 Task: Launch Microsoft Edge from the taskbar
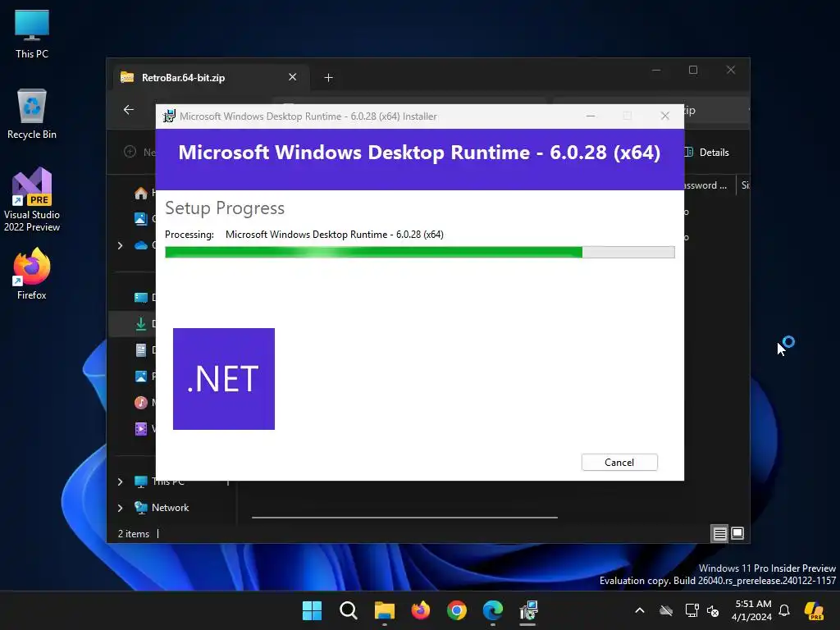tap(493, 610)
